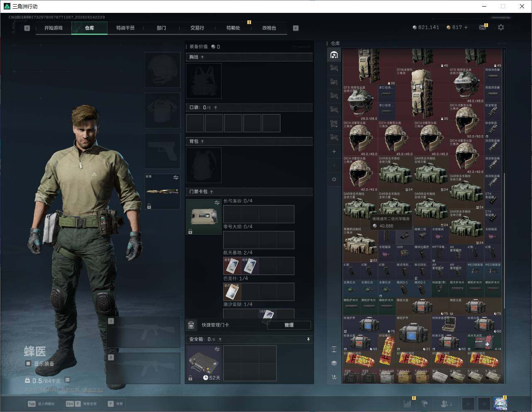This screenshot has height=412, width=532.
Task: Open the 开始游戏 tab
Action: point(54,28)
